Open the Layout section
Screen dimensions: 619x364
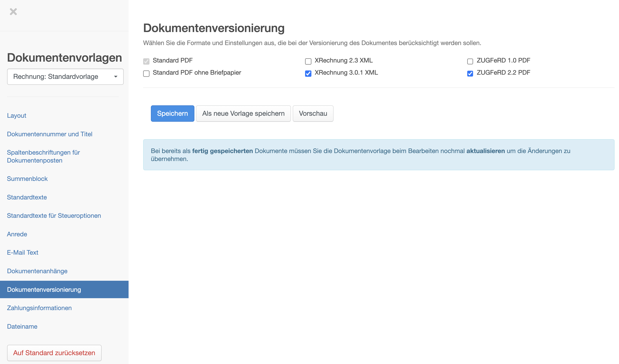(16, 116)
